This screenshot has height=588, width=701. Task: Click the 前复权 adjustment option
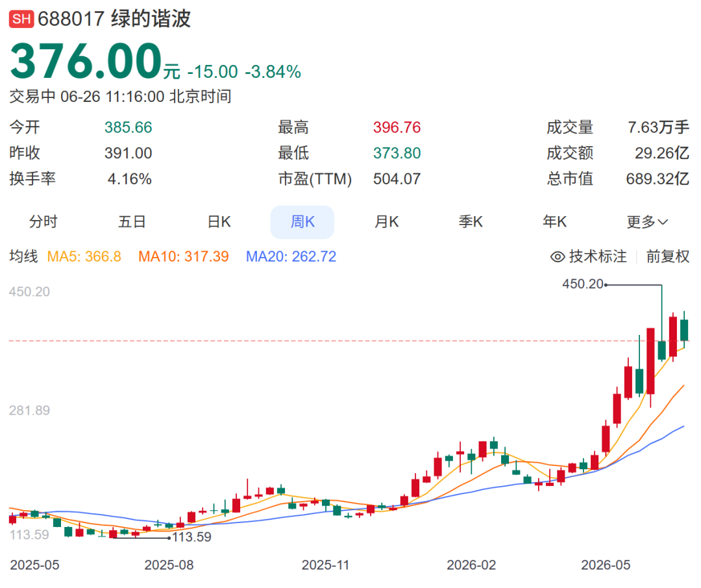pyautogui.click(x=667, y=256)
